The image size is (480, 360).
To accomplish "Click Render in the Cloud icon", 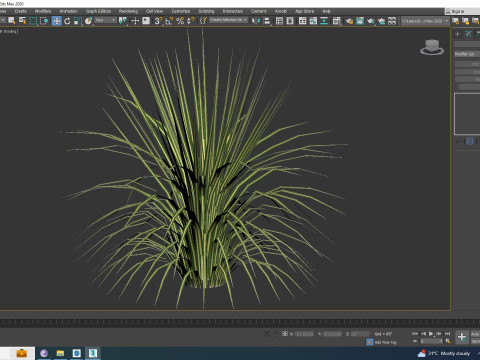I will point(381,21).
